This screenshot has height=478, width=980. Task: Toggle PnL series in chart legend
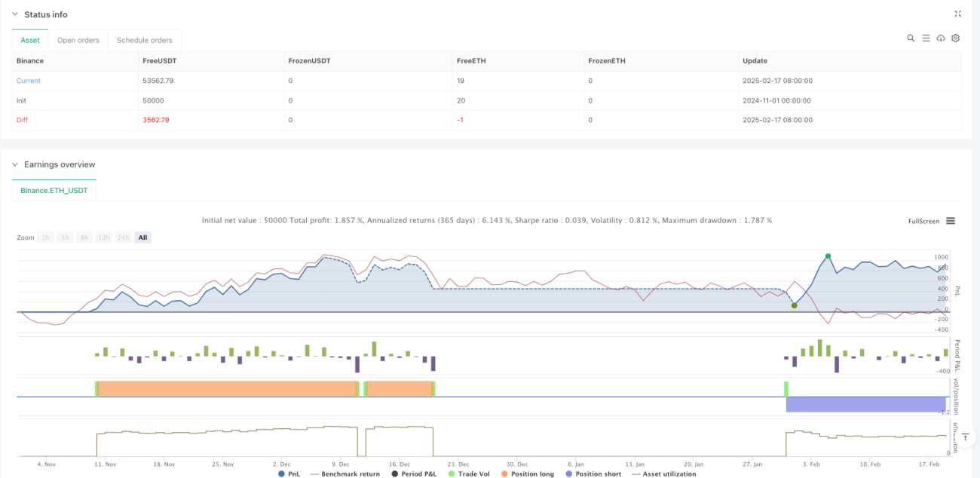point(289,473)
